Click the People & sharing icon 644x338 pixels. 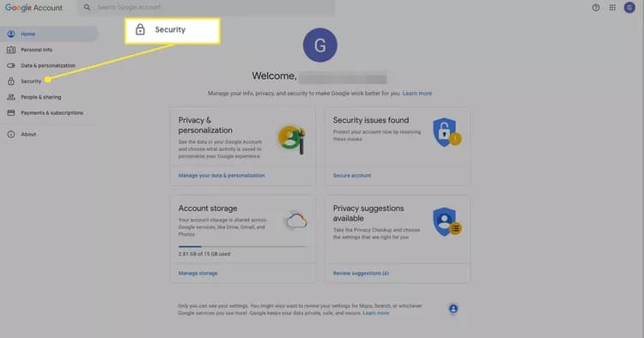(11, 97)
